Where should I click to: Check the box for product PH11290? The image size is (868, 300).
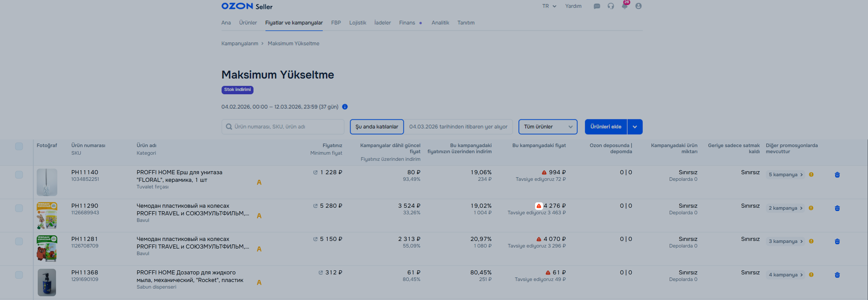(x=19, y=208)
